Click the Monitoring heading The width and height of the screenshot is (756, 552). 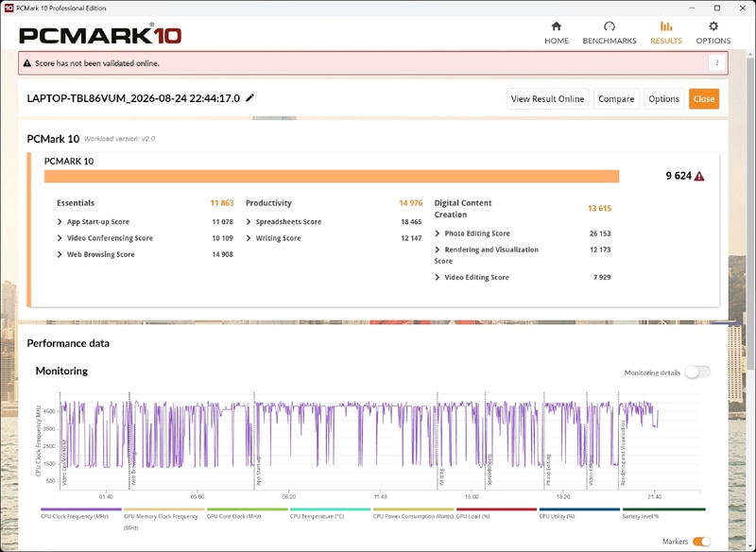pyautogui.click(x=61, y=371)
